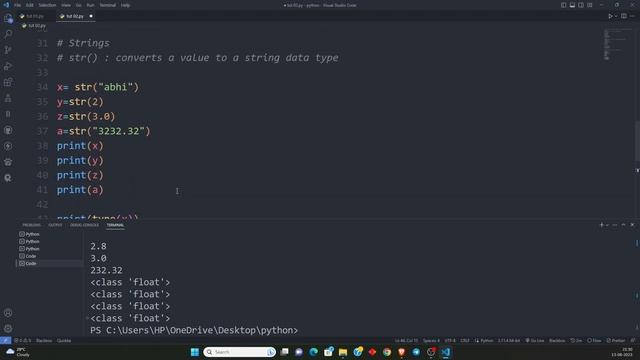This screenshot has width=640, height=360.
Task: Open the File menu
Action: (18, 5)
